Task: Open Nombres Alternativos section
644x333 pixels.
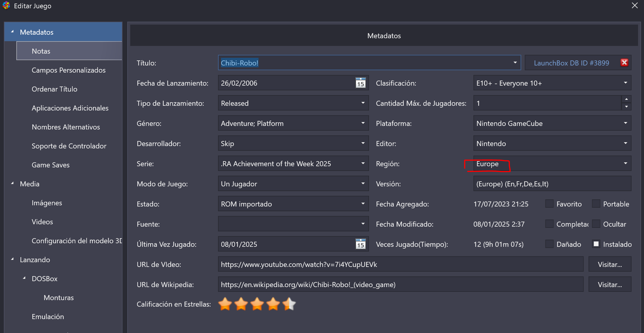Action: (66, 127)
